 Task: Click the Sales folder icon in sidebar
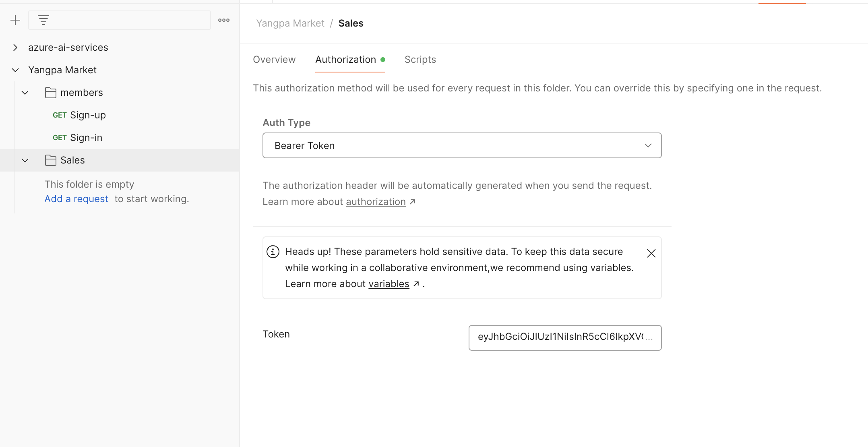tap(51, 160)
